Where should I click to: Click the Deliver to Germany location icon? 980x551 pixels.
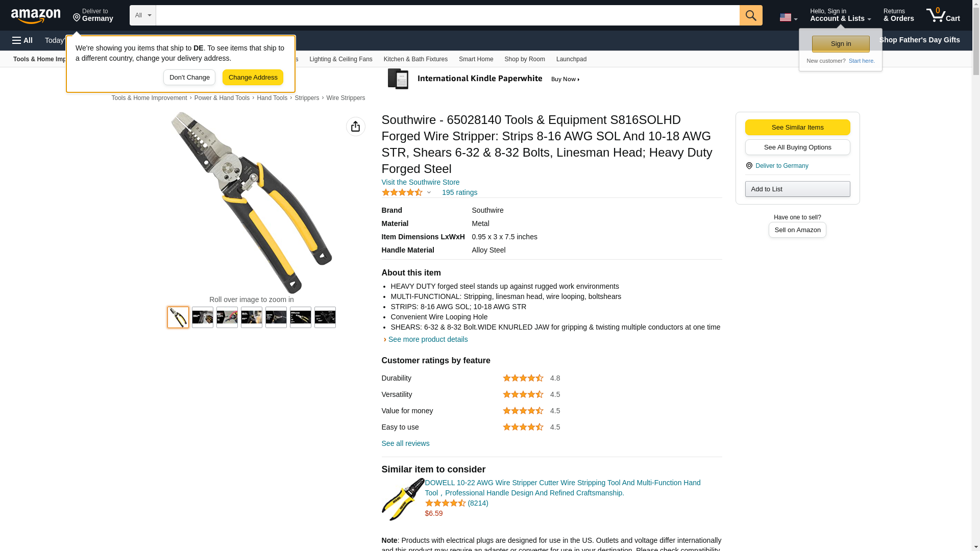(x=749, y=166)
